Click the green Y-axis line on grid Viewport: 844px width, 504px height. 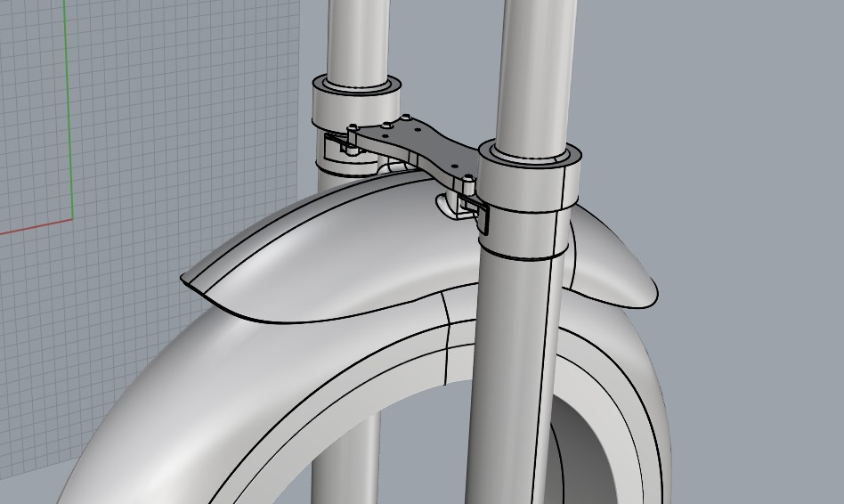68,110
